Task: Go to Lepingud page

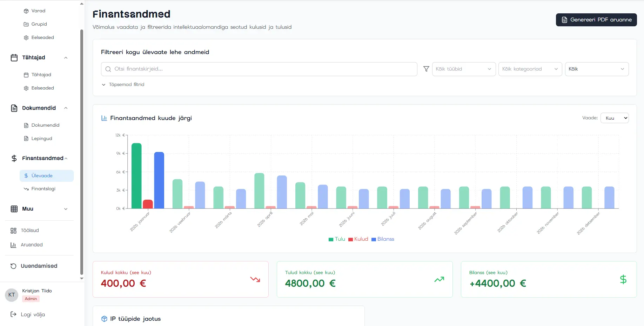Action: 41,139
